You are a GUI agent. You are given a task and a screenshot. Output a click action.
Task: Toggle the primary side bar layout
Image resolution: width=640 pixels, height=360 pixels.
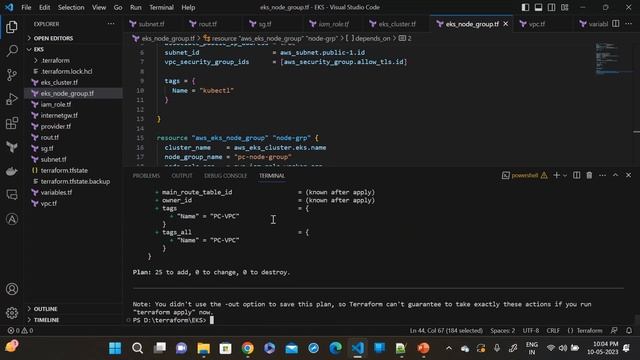pyautogui.click(x=525, y=7)
